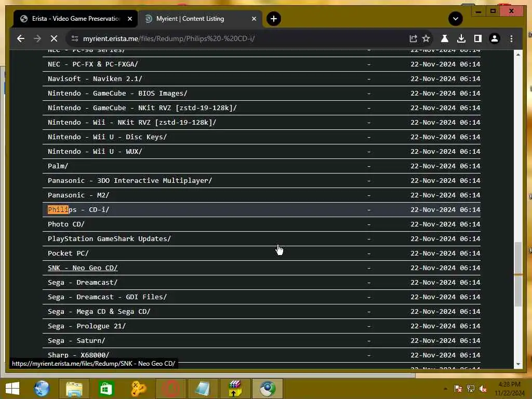Screen dimensions: 532x399
Task: Open the Pocket PC folder
Action: [x=68, y=254]
